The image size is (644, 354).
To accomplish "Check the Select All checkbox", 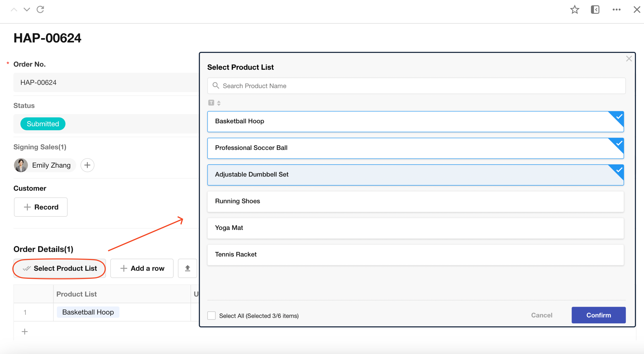I will (211, 316).
